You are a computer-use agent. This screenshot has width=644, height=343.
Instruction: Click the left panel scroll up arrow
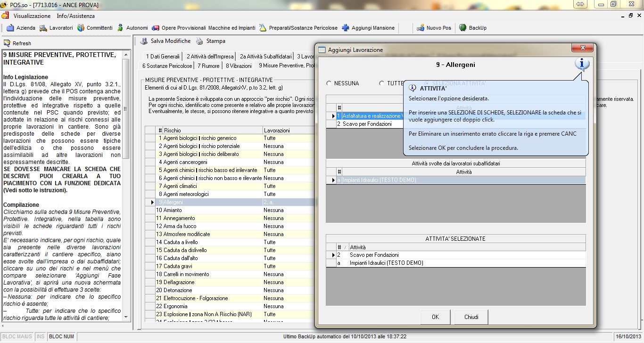[x=126, y=55]
